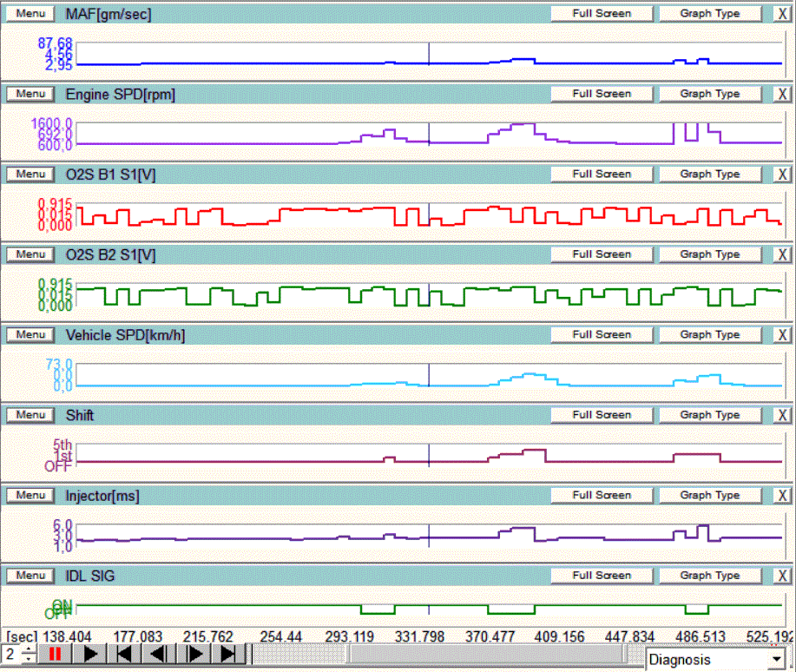
Task: Click the reverse play arrow
Action: click(x=159, y=654)
